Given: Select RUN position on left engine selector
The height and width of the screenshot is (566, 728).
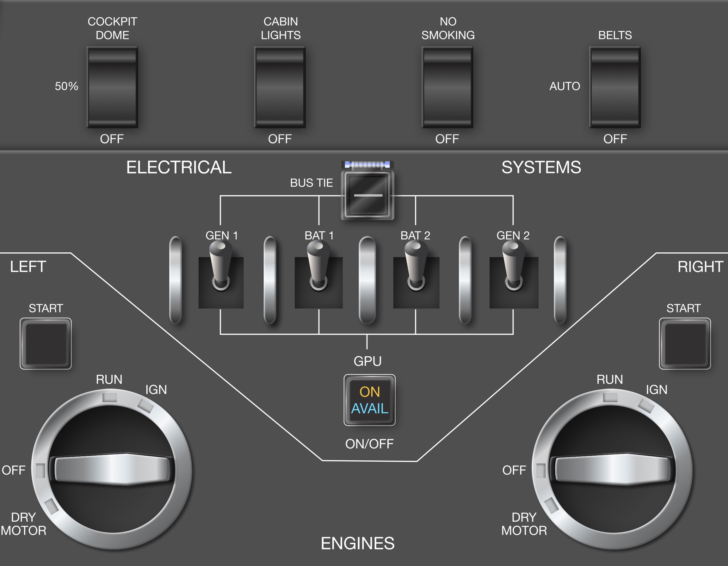Looking at the screenshot, I should 110,397.
